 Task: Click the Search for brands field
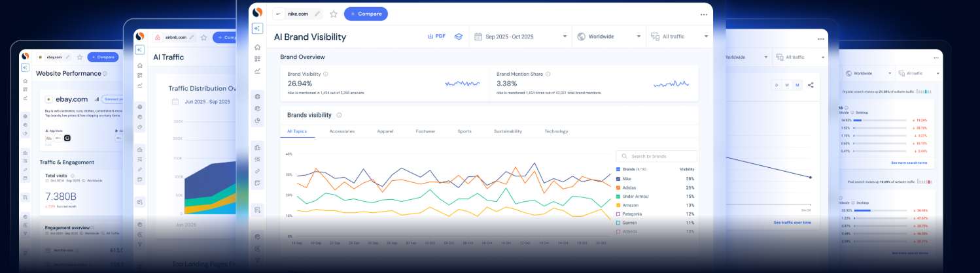(x=656, y=156)
